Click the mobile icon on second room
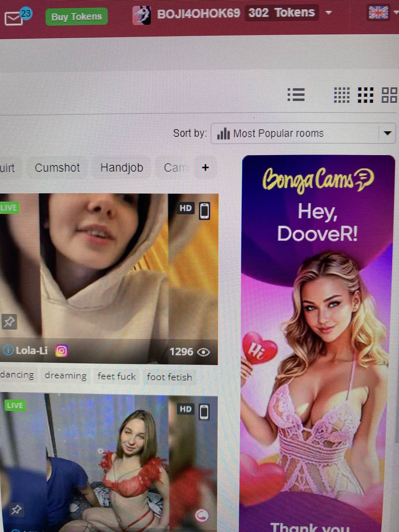399x532 pixels. coord(204,412)
